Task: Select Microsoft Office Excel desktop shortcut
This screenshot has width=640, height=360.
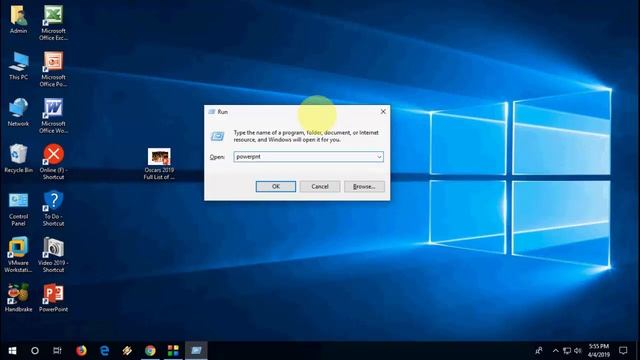Action: (53, 22)
